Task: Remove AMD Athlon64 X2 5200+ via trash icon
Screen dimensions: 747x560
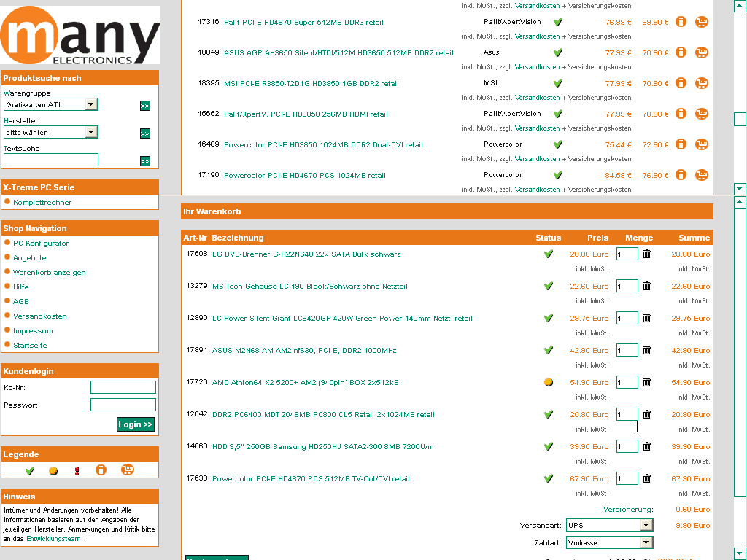Action: tap(646, 382)
